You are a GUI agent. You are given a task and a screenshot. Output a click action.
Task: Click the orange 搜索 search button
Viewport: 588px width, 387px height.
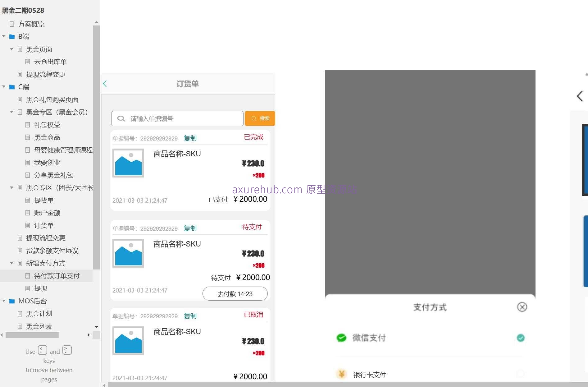260,118
